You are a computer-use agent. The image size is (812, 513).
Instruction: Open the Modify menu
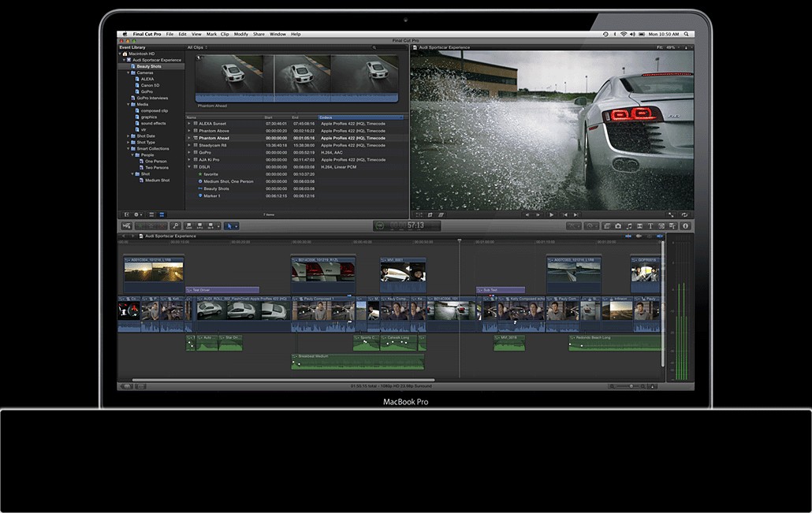(x=240, y=35)
